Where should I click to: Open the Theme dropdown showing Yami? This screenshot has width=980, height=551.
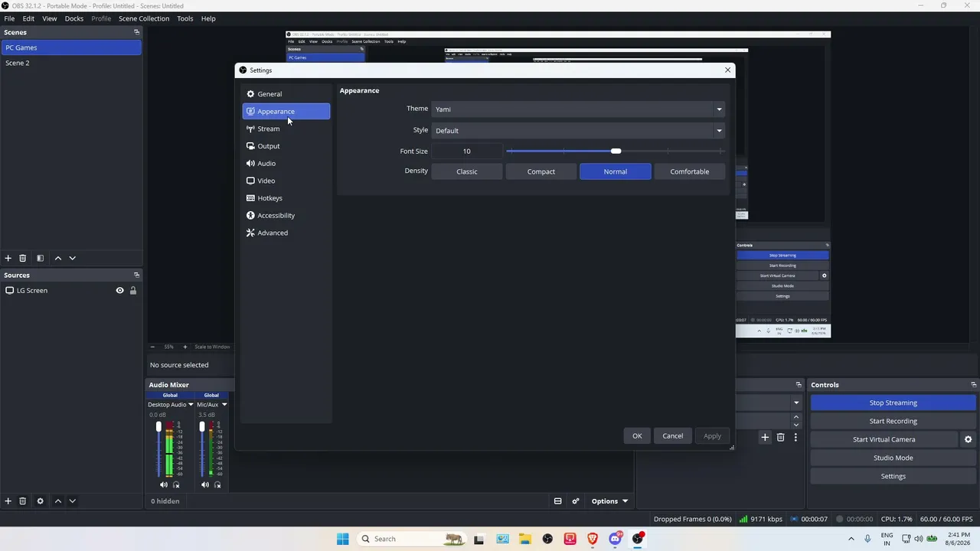point(578,109)
